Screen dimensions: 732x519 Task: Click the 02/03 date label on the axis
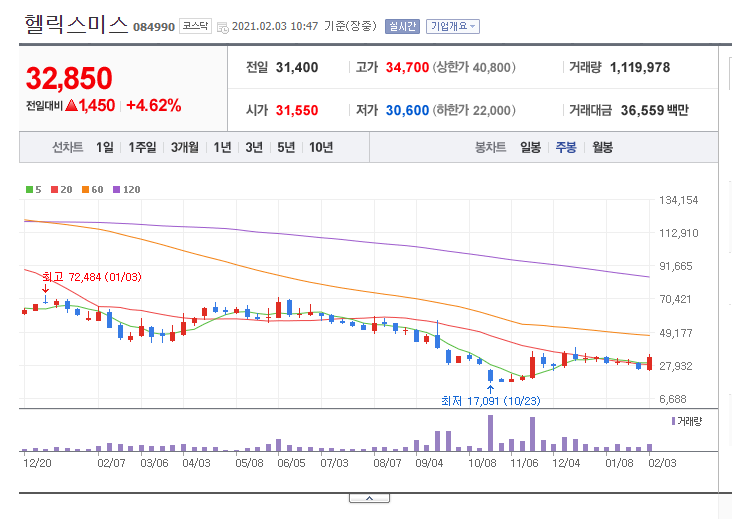[662, 463]
